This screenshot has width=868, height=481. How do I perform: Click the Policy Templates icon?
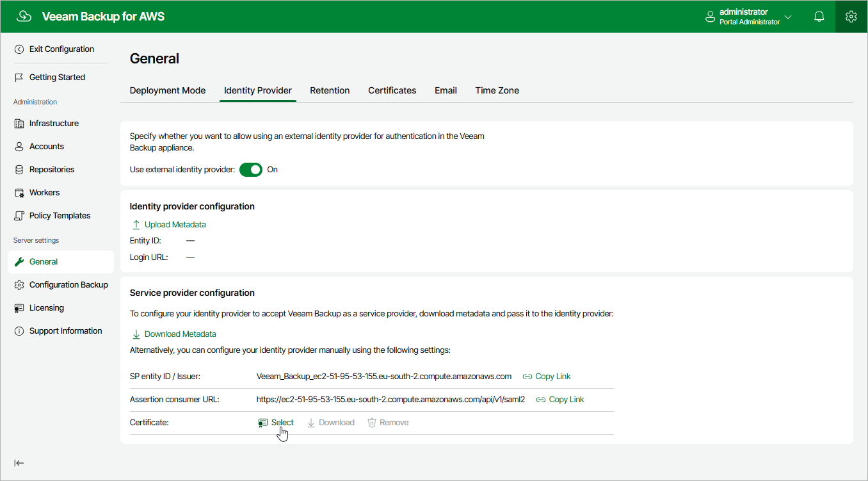[19, 216]
